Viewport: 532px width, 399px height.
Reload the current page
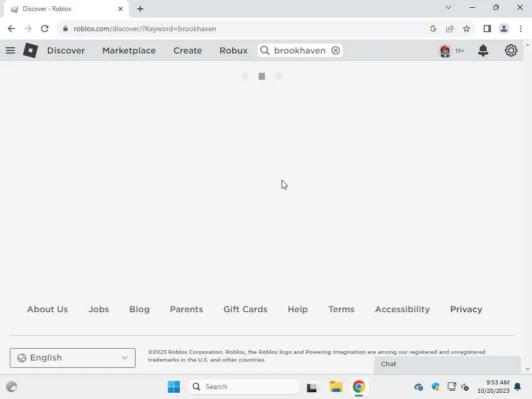tap(45, 29)
